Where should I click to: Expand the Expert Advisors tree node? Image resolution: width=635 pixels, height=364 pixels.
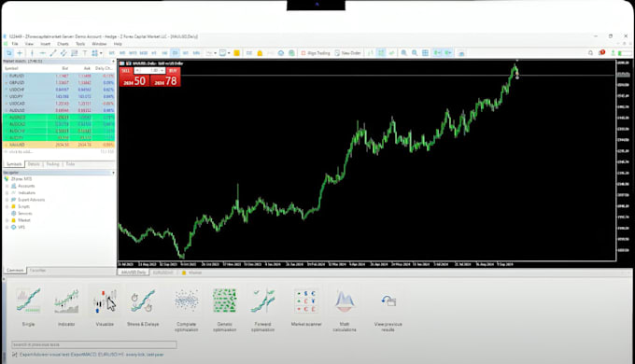7,200
